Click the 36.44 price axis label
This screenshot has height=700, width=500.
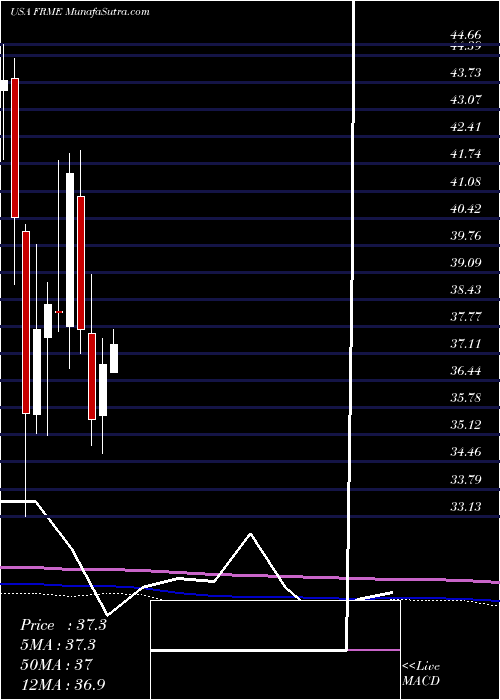(466, 371)
